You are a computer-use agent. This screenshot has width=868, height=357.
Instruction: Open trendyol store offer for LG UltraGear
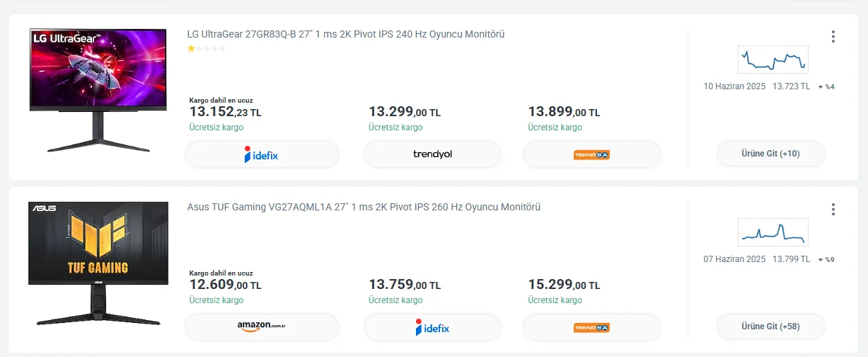point(432,154)
